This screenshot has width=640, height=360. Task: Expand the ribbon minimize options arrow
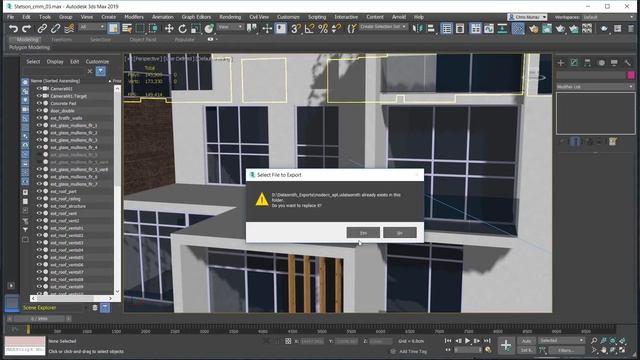[216, 40]
